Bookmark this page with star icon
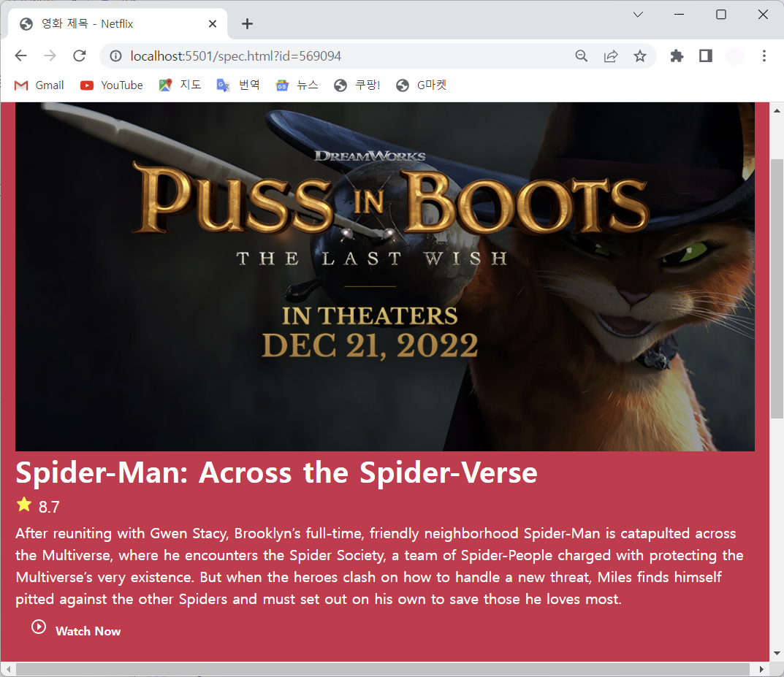The width and height of the screenshot is (784, 677). (640, 56)
